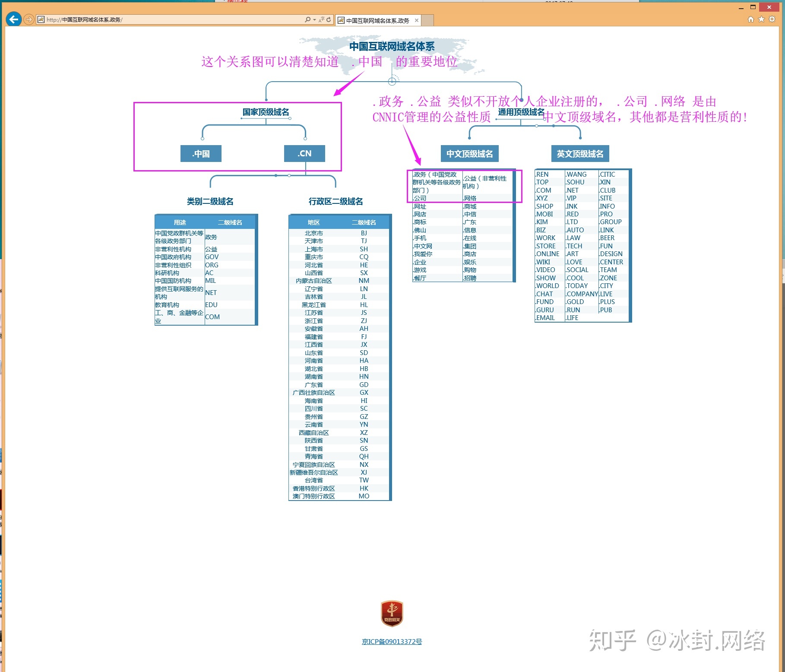Close the 中国互联网域名体系.政务 tab
Screen dimensions: 785x672
point(416,20)
